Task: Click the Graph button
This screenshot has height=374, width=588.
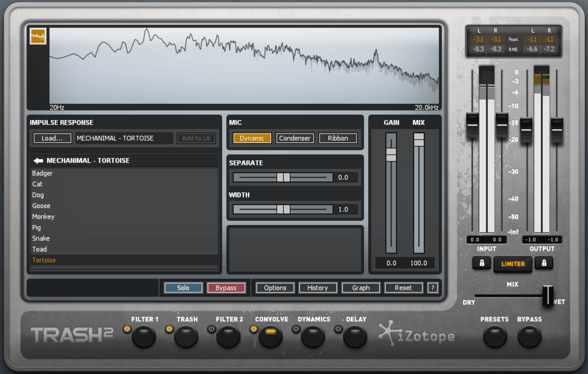Action: point(361,288)
